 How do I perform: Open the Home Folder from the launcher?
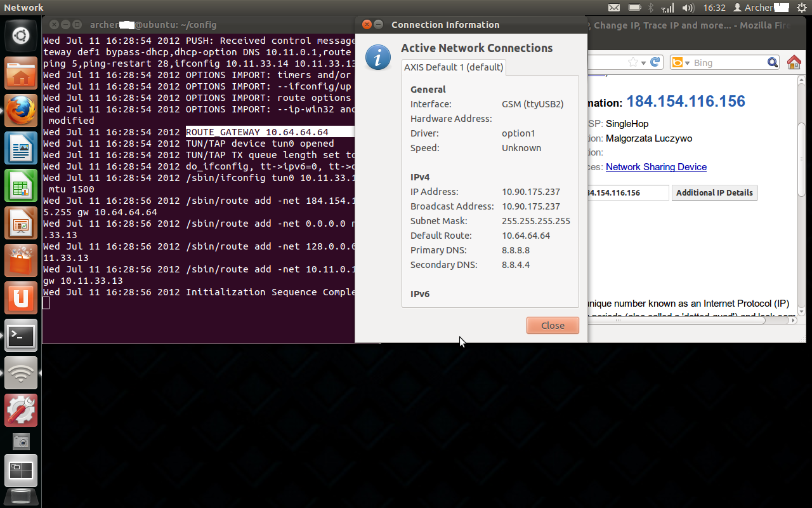(x=20, y=72)
